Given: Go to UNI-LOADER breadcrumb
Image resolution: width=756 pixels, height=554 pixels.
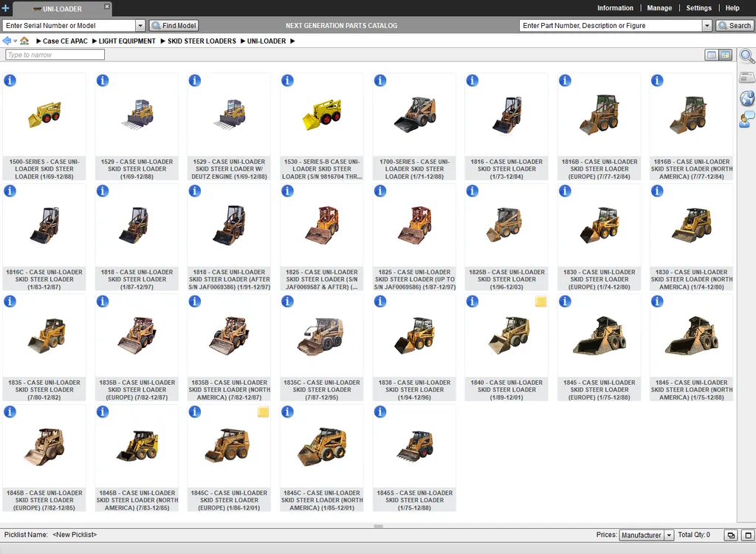Looking at the screenshot, I should pos(267,41).
